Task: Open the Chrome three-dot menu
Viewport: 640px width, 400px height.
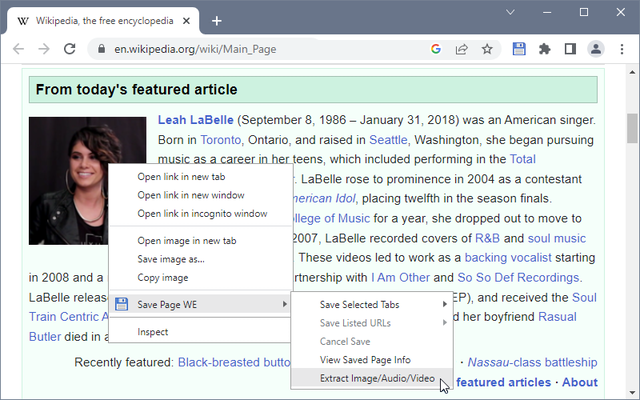Action: point(622,49)
